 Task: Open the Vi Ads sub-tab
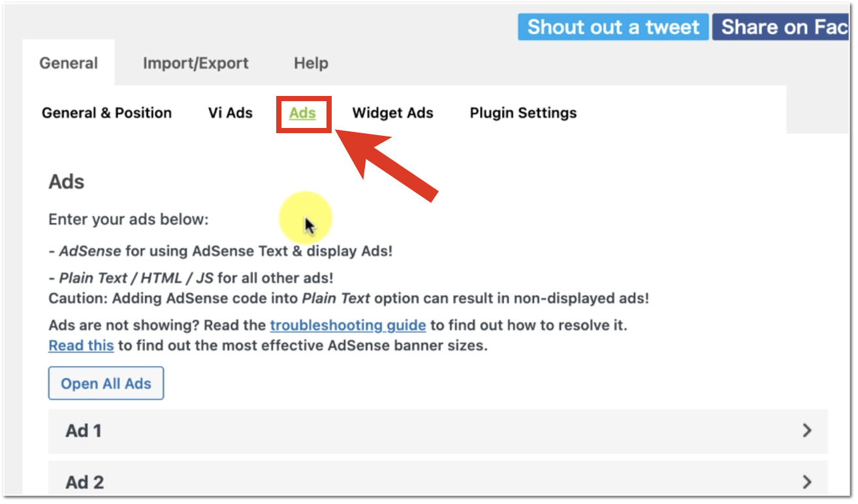coord(230,113)
